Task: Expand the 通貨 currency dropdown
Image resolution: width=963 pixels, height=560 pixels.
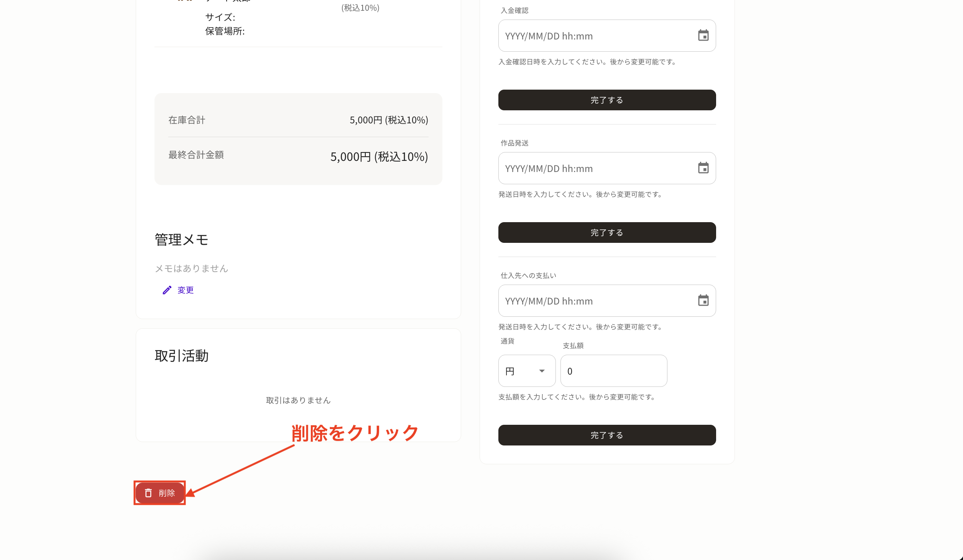Action: [526, 371]
